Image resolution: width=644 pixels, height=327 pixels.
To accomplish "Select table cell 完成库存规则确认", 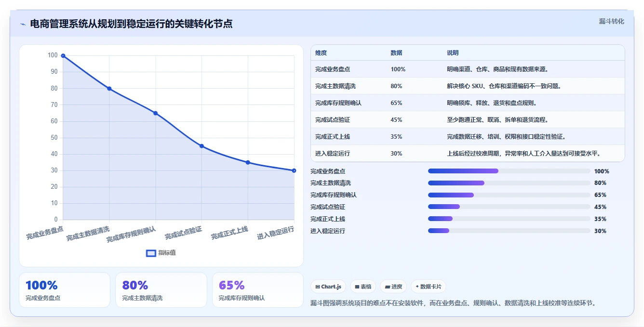I will coord(338,103).
